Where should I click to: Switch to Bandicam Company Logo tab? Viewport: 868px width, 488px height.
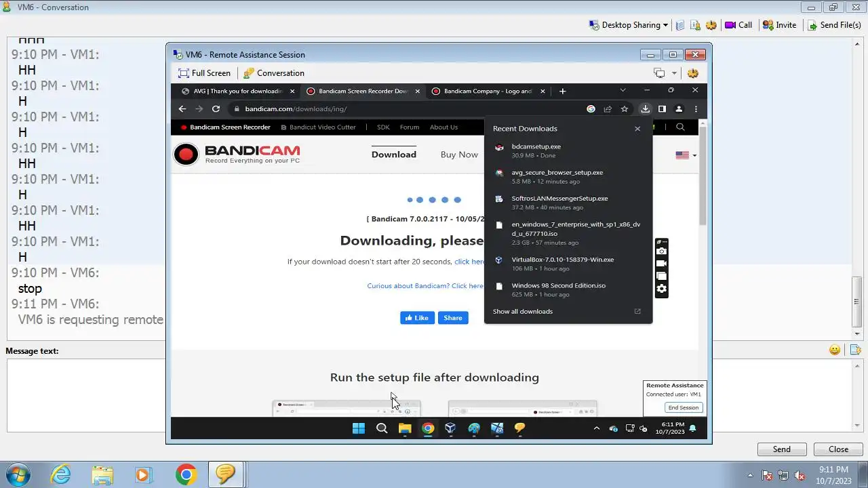[x=488, y=91]
